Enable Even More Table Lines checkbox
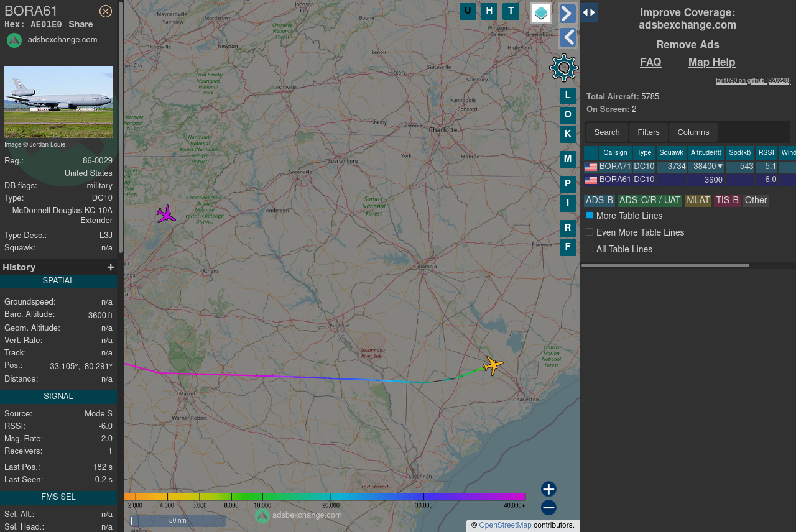 590,232
